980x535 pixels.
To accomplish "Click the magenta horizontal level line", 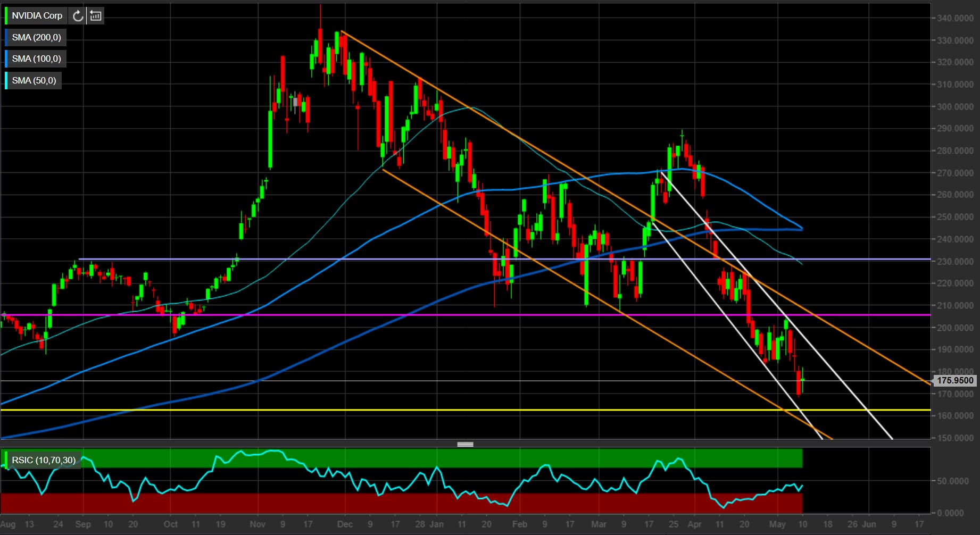I will click(466, 315).
